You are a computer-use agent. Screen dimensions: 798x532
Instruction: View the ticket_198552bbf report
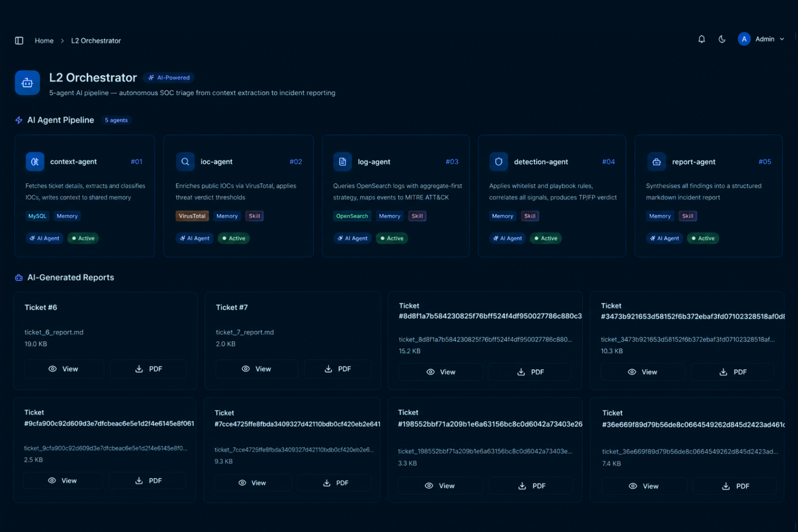point(440,486)
